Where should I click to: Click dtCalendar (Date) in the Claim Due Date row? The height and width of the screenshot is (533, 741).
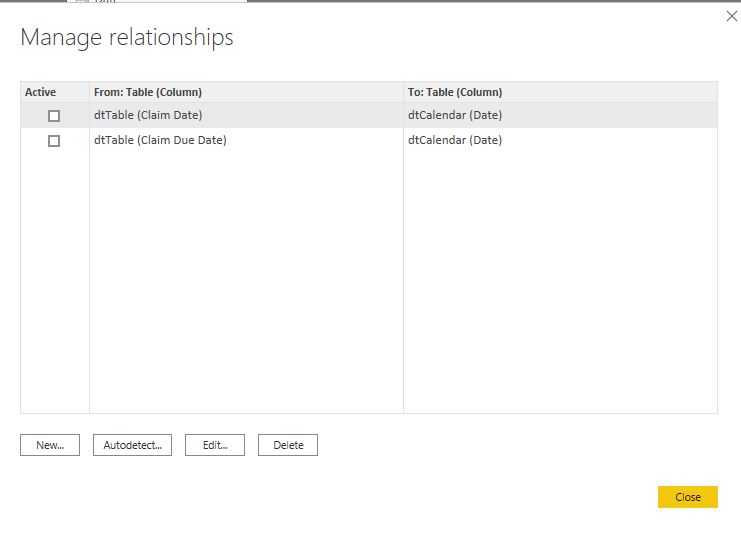[455, 140]
